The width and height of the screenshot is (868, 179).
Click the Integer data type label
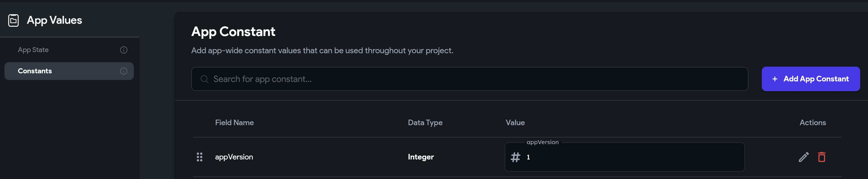[x=421, y=157]
